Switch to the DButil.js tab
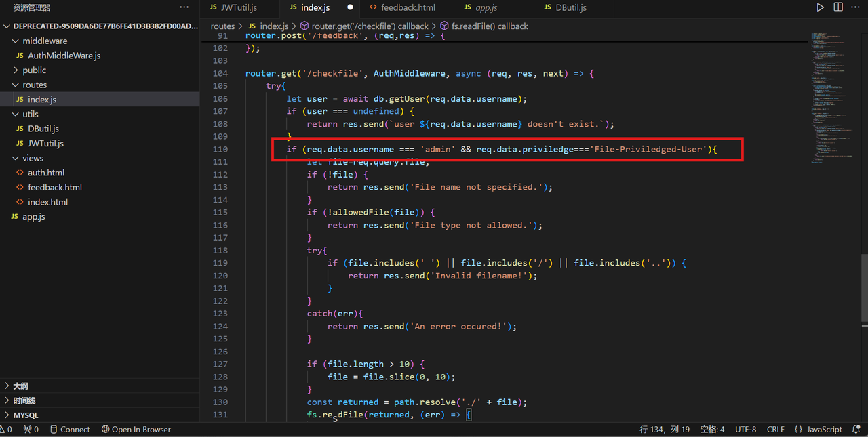868x437 pixels. [570, 7]
